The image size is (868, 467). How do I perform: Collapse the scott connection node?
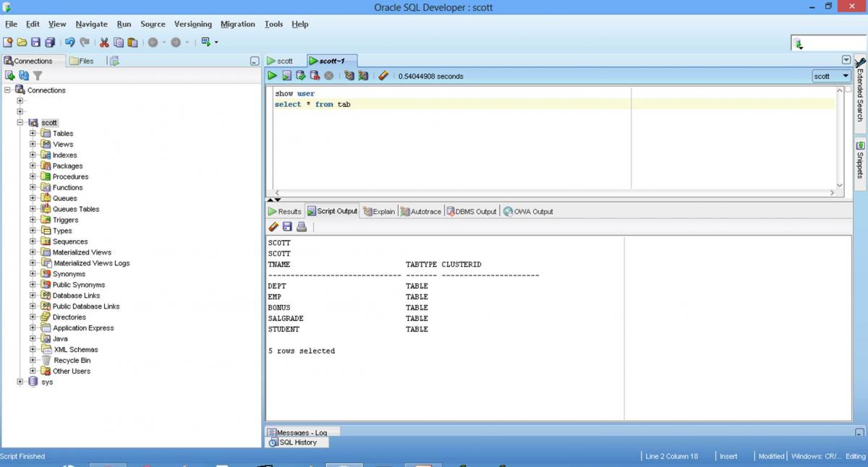[x=20, y=123]
